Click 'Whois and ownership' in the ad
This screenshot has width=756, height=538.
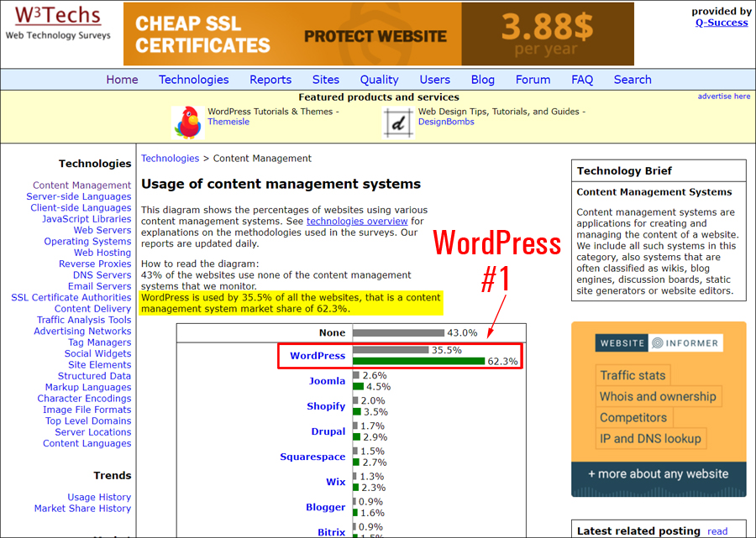pyautogui.click(x=658, y=396)
